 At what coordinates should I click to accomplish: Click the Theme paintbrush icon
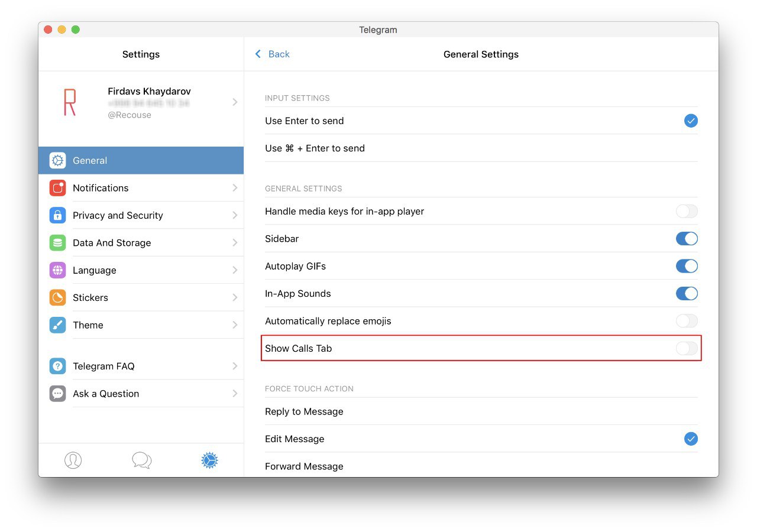57,325
